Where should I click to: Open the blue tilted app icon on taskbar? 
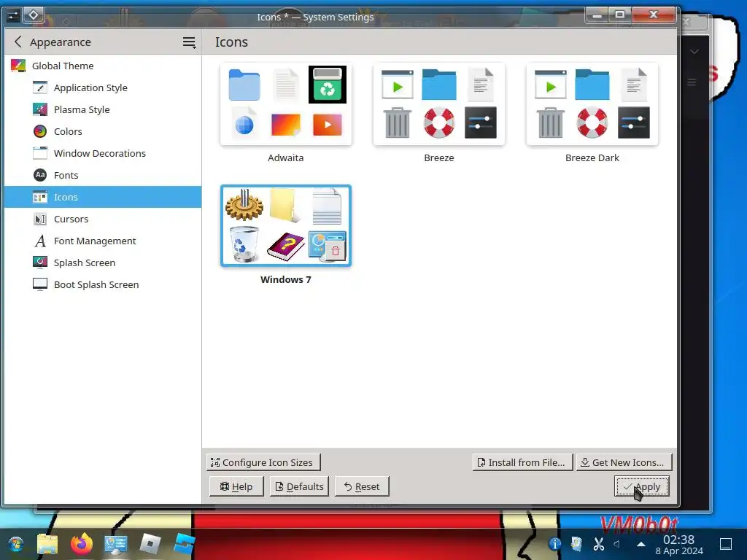coord(185,544)
